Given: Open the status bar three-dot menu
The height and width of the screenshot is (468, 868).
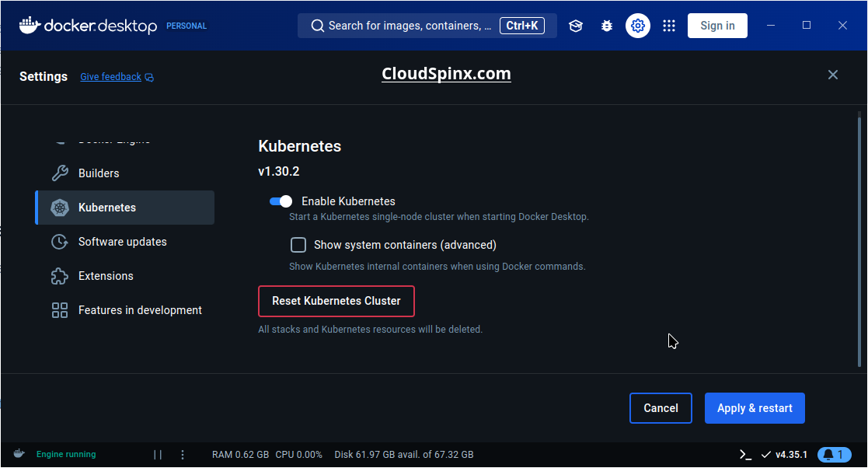Looking at the screenshot, I should pos(183,454).
